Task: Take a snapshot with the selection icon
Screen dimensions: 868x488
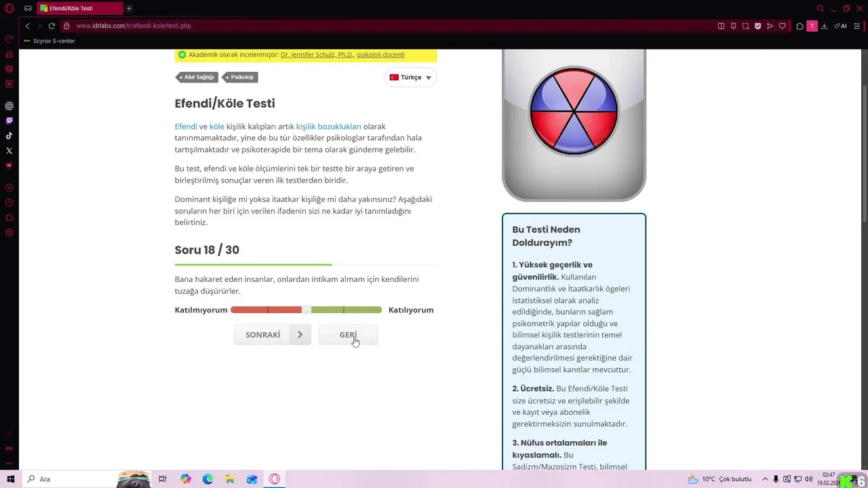Action: [x=745, y=26]
